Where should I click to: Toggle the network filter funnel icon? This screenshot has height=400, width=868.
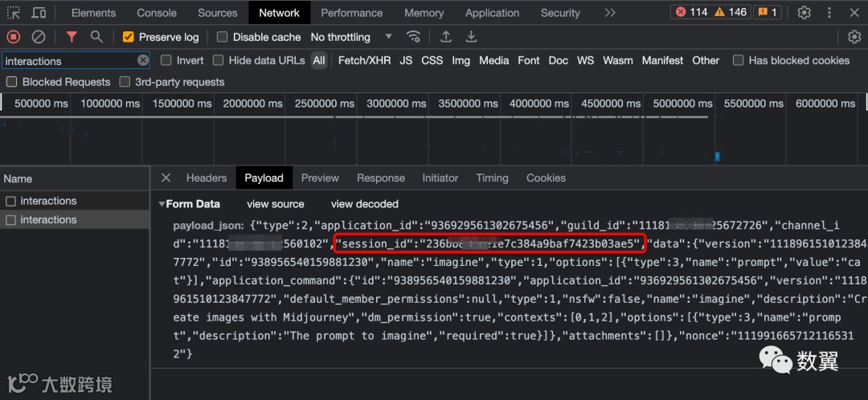click(72, 37)
